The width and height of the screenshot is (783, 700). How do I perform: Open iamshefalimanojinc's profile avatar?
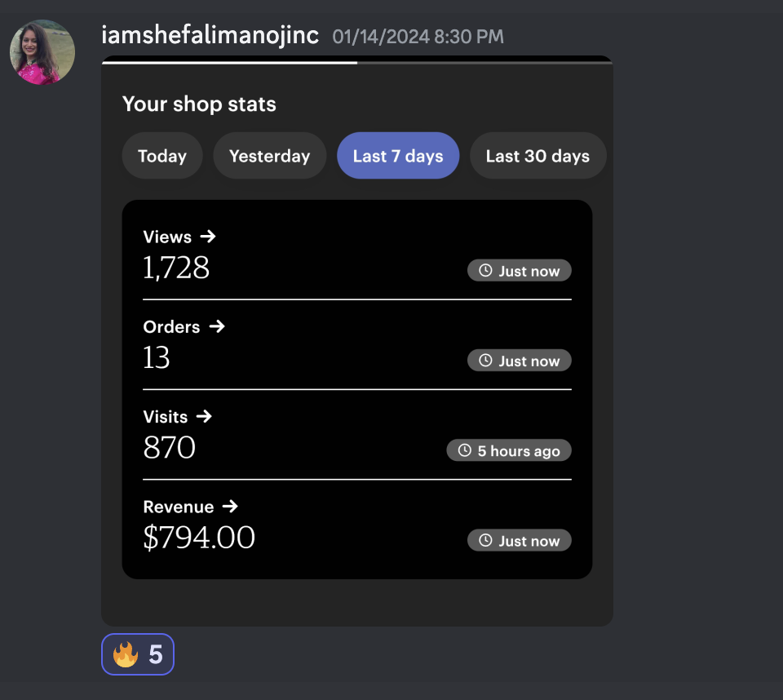point(42,52)
